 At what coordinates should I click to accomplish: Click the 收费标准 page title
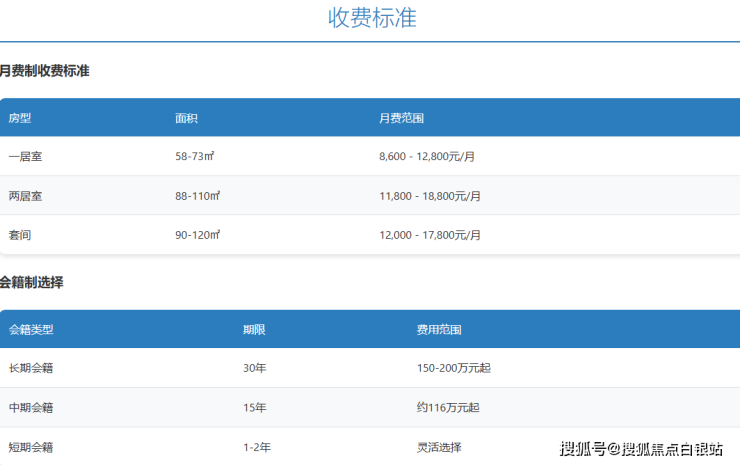coord(371,17)
